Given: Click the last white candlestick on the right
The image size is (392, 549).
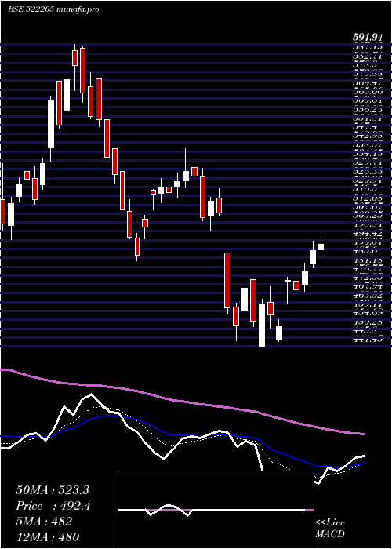Looking at the screenshot, I should tap(321, 247).
